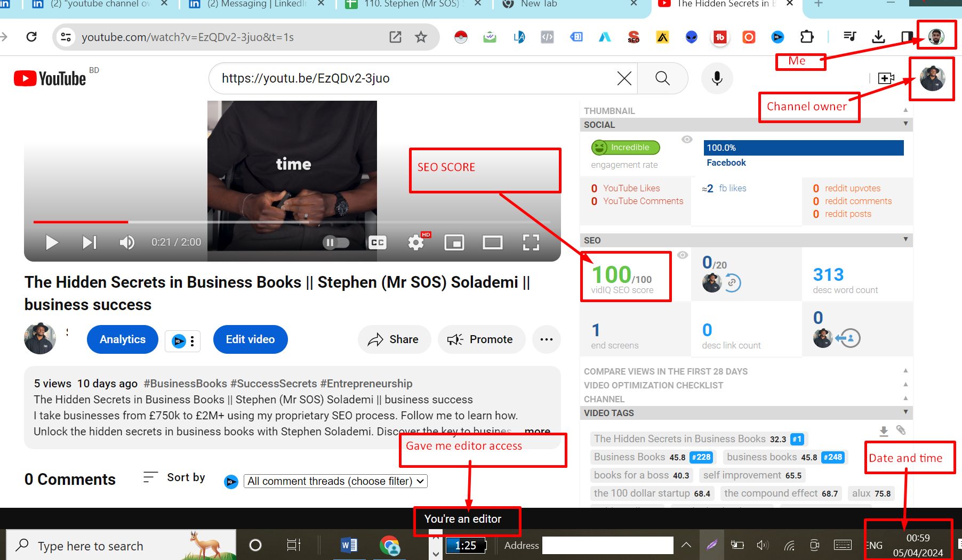Open Chrome downloads
This screenshot has height=560, width=962.
tap(878, 37)
